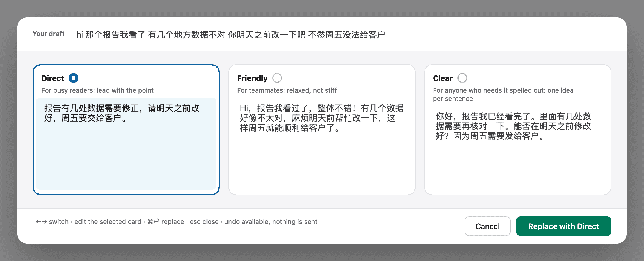The height and width of the screenshot is (261, 644).
Task: Click 'For anyone who needs it spelled out' description
Action: point(503,95)
